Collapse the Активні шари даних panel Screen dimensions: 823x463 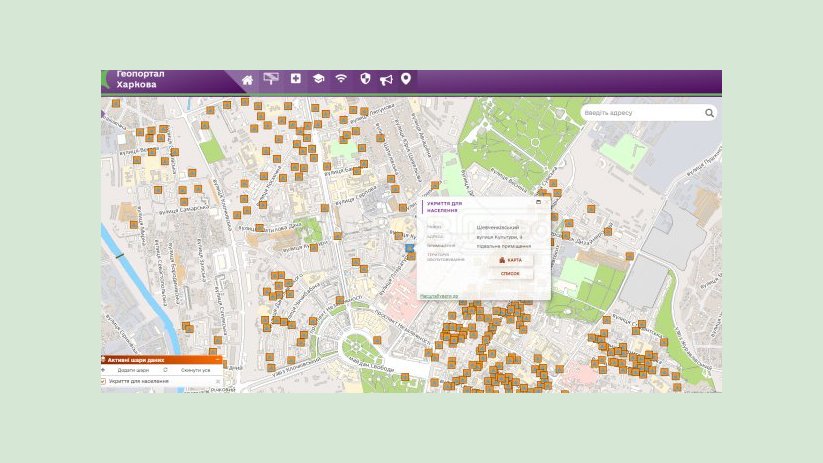pyautogui.click(x=218, y=360)
